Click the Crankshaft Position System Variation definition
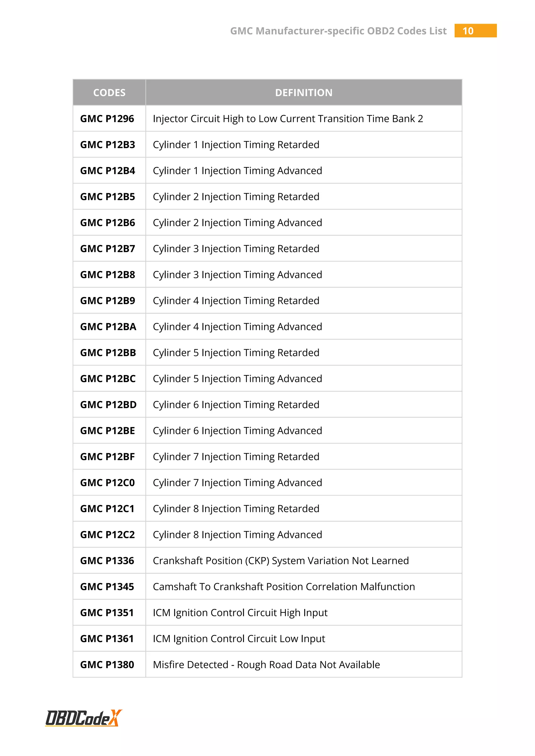 (281, 561)
